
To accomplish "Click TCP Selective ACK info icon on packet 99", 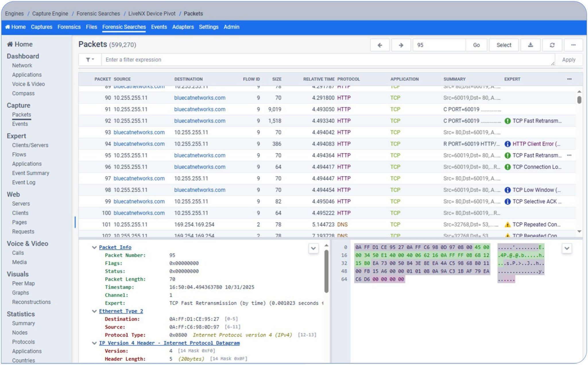I will coord(507,202).
